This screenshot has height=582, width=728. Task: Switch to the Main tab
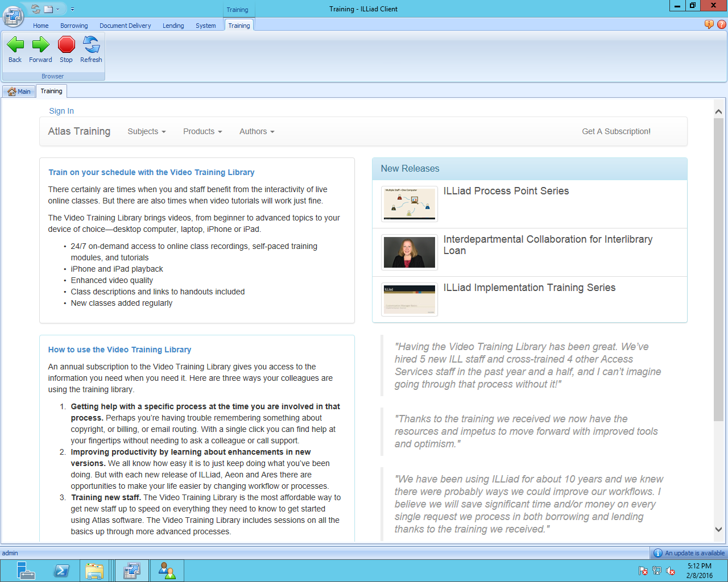[x=19, y=92]
